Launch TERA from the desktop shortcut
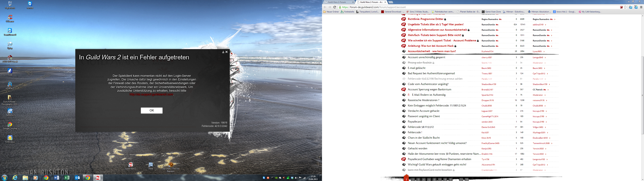This screenshot has width=644, height=181. tap(151, 166)
